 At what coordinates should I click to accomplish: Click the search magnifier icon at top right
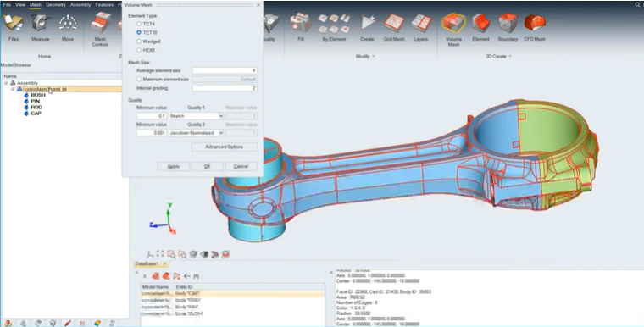638,5
